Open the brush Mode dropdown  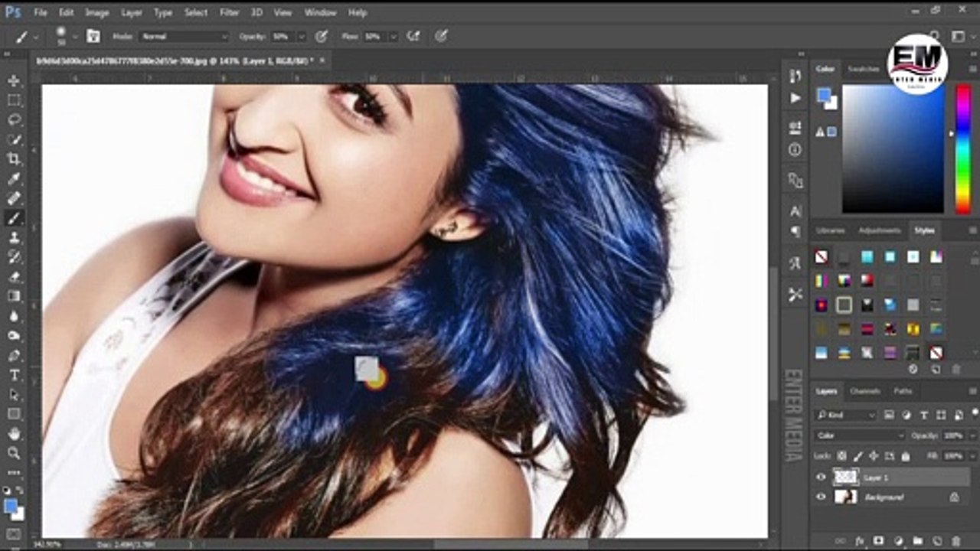click(184, 36)
